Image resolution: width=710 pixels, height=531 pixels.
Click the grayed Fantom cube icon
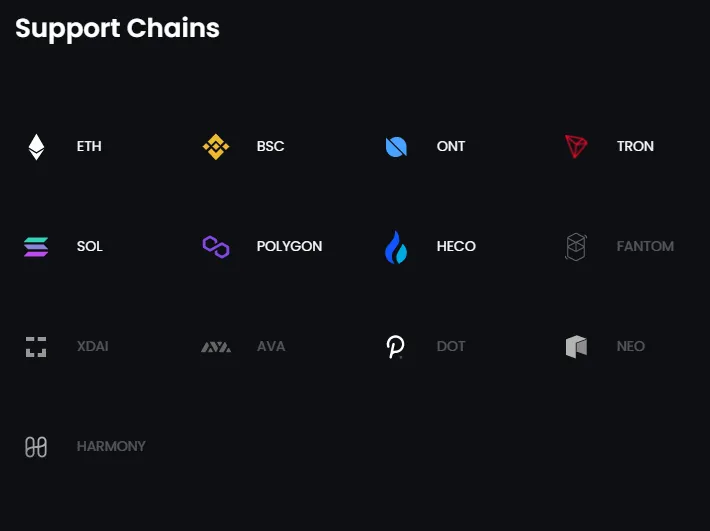click(x=576, y=247)
